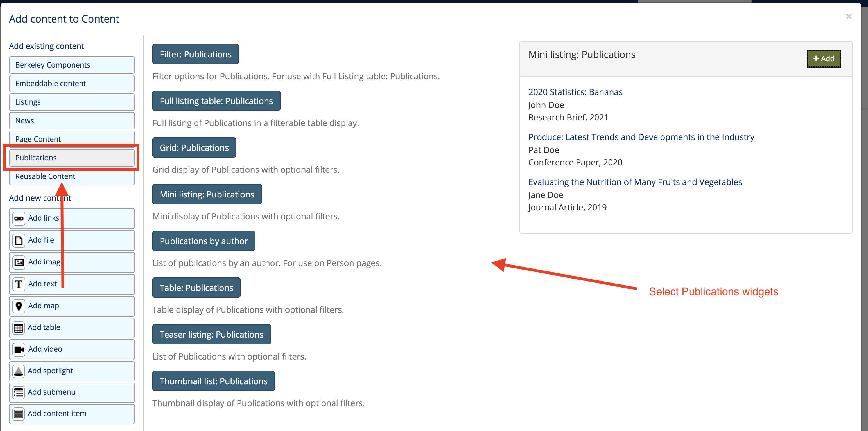Click the 'Add content to Content' heading
Viewport: 868px width, 431px height.
(x=64, y=19)
